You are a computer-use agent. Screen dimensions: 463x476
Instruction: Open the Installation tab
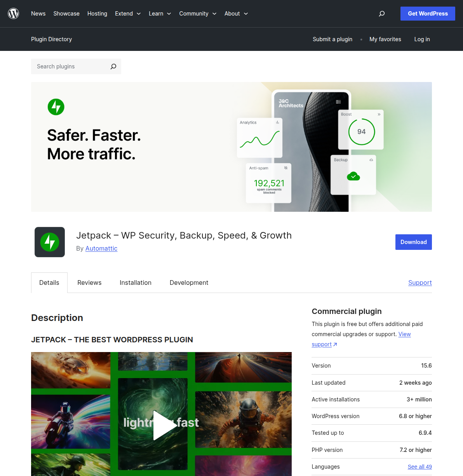click(x=135, y=282)
